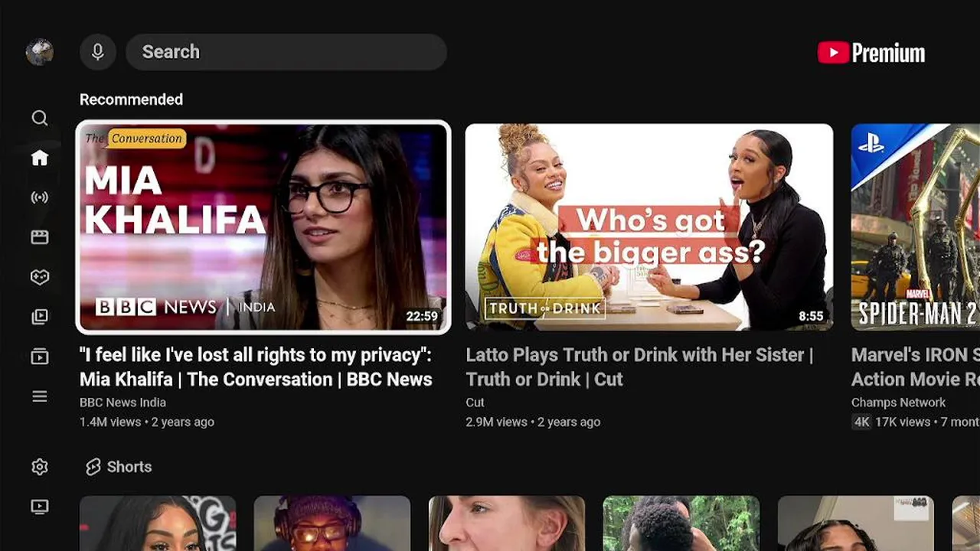Open the TV display icon at sidebar bottom

[x=40, y=507]
